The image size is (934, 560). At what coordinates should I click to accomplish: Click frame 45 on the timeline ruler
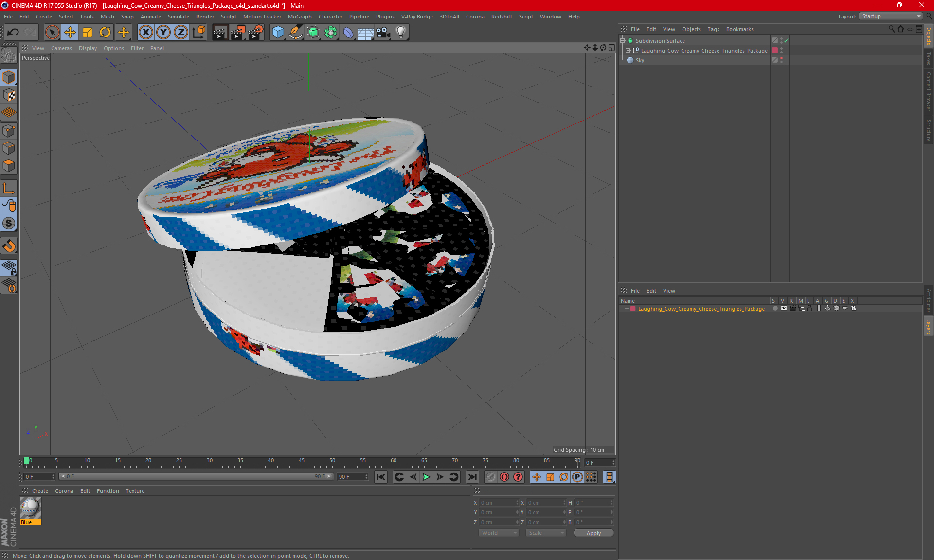[301, 461]
